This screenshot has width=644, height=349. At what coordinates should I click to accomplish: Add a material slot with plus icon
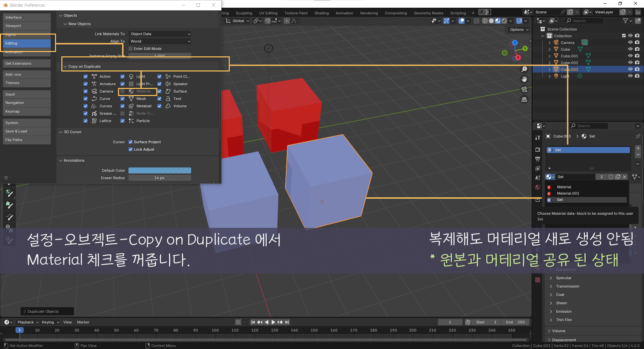tap(638, 148)
